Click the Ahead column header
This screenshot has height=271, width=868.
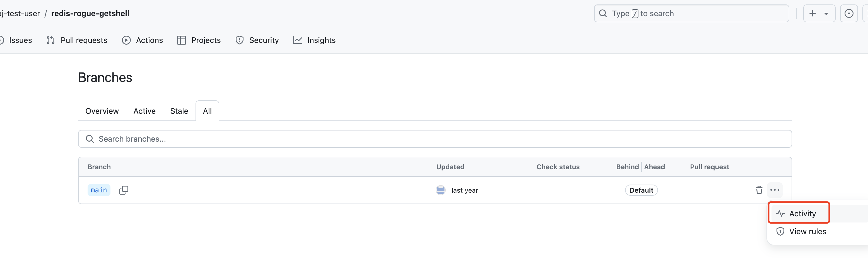tap(654, 167)
